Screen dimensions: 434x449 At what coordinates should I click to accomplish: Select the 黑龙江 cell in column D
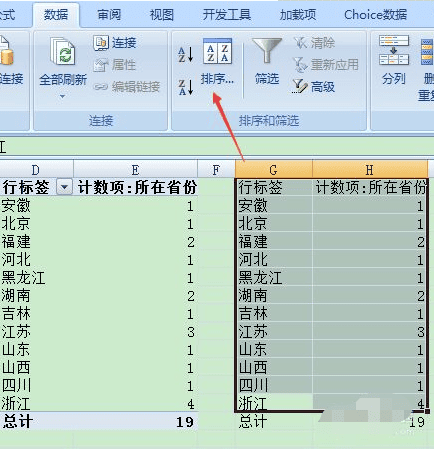point(37,277)
